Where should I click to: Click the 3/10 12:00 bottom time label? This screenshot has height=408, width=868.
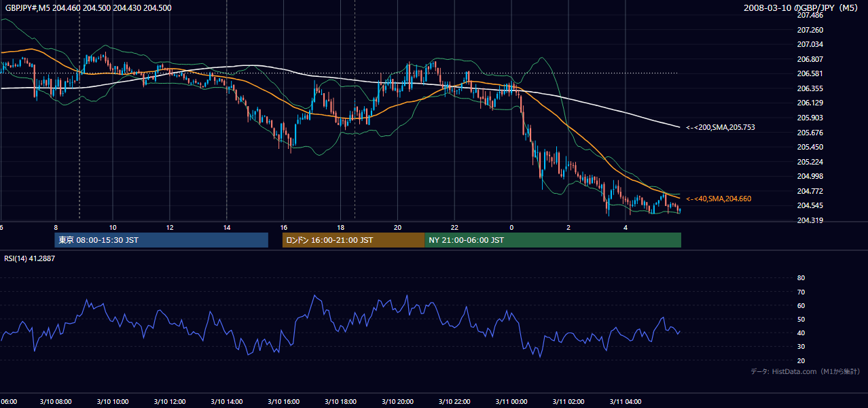coord(170,401)
